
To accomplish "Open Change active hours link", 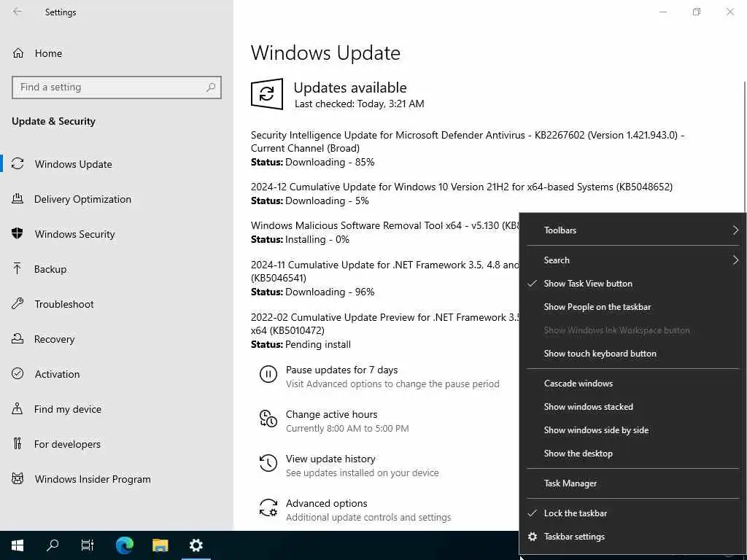I will [332, 414].
